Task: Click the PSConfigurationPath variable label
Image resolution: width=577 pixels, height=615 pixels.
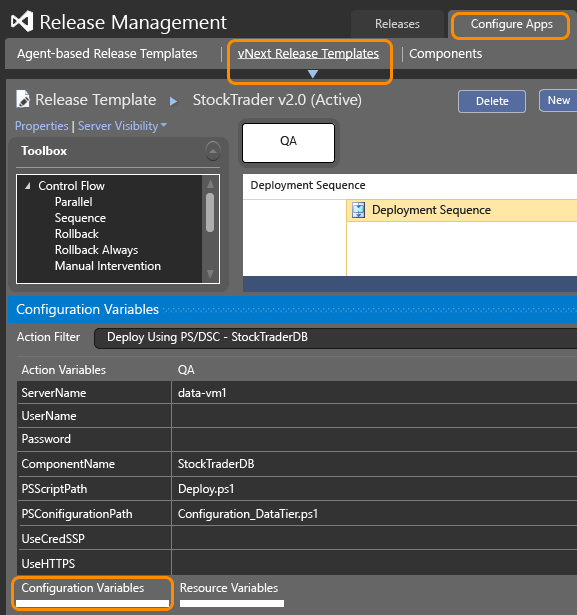Action: 77,514
